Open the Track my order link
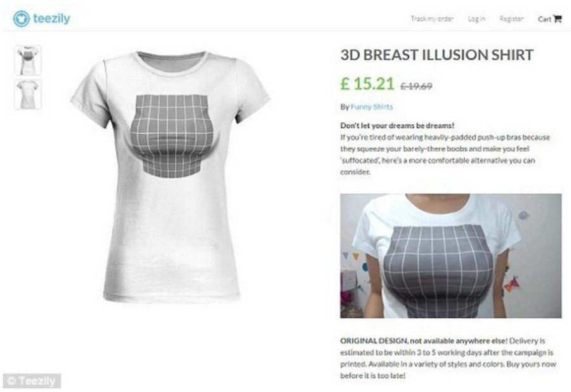The width and height of the screenshot is (571, 392). pyautogui.click(x=432, y=18)
